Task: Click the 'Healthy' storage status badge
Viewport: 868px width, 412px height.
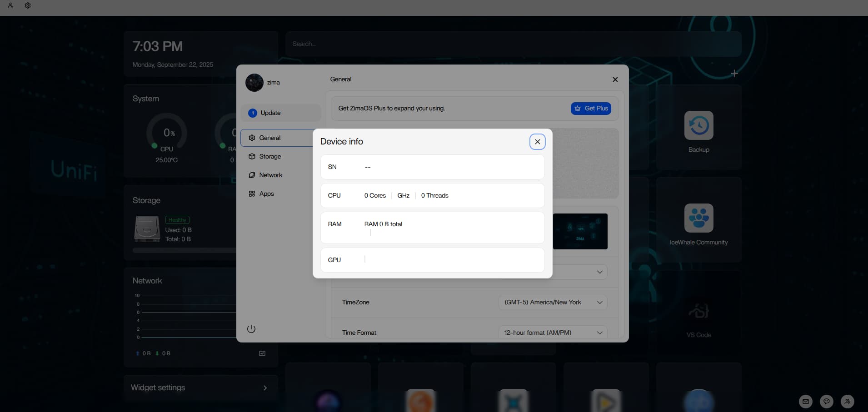Action: (177, 220)
